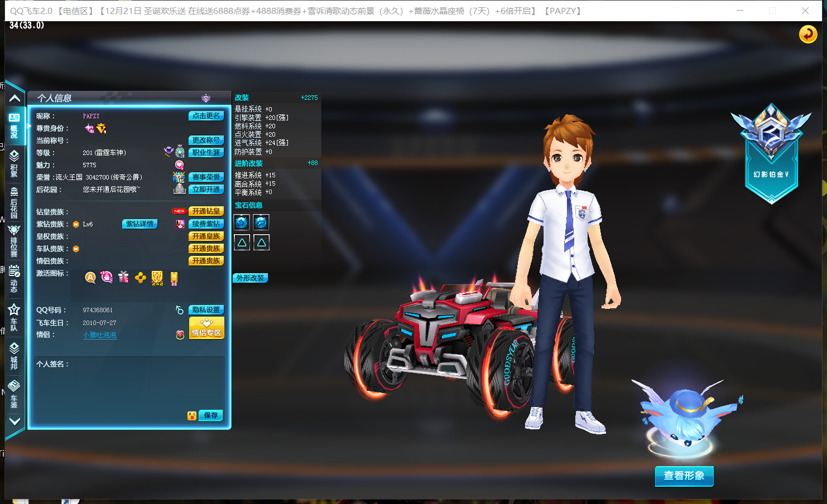The image size is (827, 504).
Task: Click the nickname PAPZY
Action: (91, 116)
